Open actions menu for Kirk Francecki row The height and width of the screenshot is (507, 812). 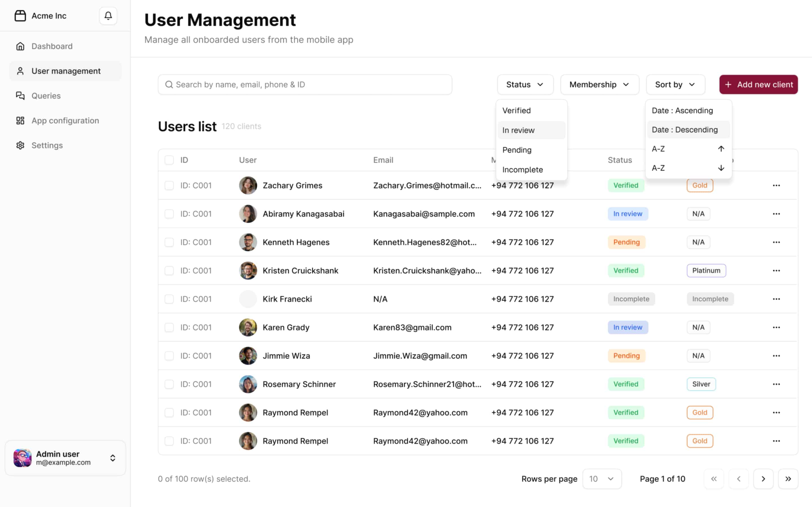(x=776, y=299)
